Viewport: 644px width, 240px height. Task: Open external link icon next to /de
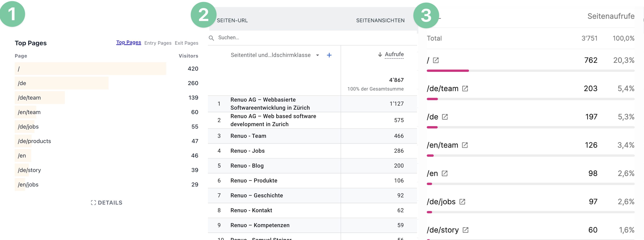coord(445,117)
